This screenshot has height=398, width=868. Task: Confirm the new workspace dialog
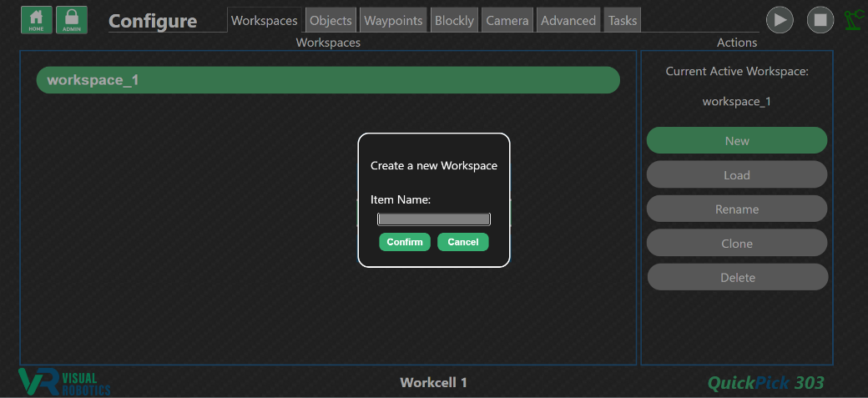tap(405, 242)
